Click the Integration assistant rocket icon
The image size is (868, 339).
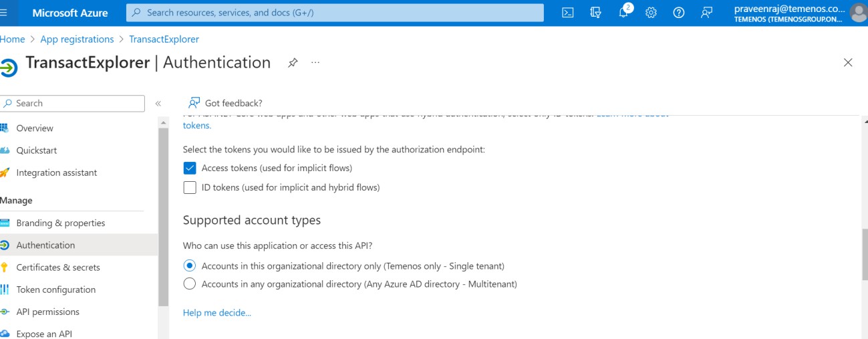[x=4, y=173]
